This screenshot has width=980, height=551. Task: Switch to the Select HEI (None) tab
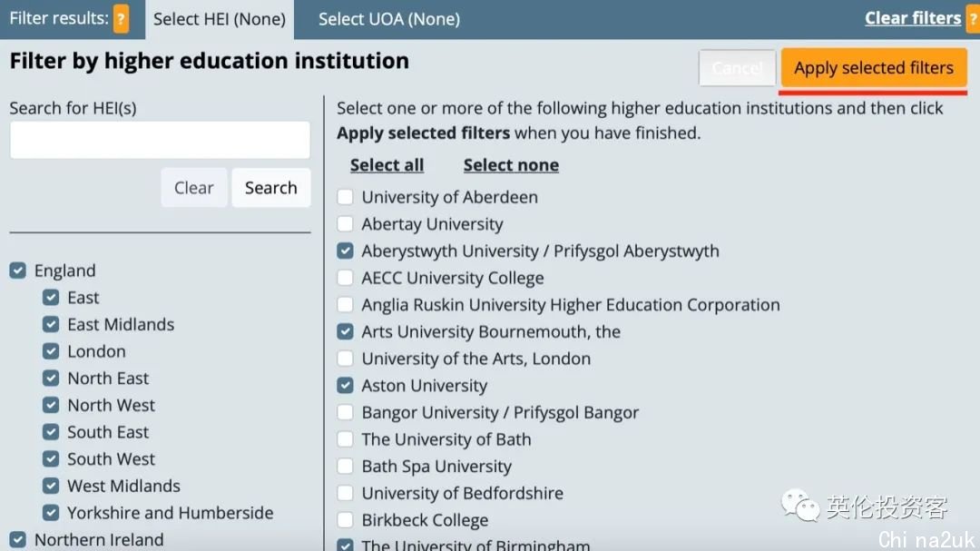[220, 19]
